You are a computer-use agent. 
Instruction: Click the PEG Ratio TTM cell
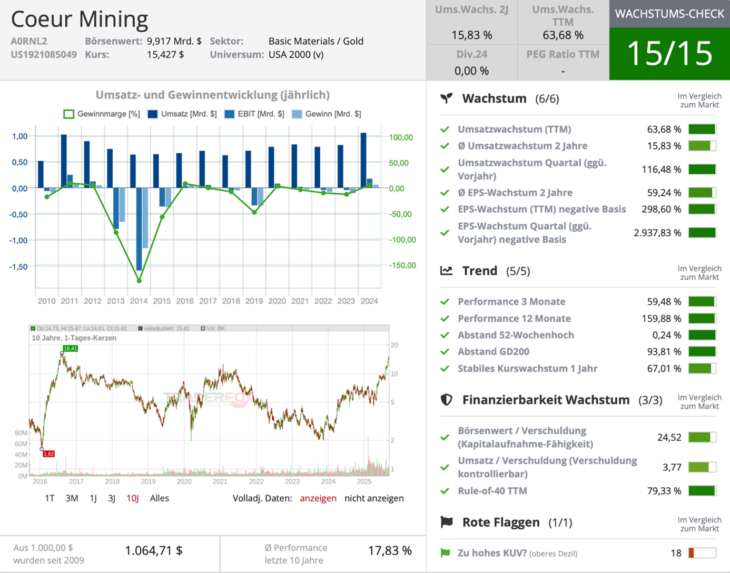click(x=563, y=62)
